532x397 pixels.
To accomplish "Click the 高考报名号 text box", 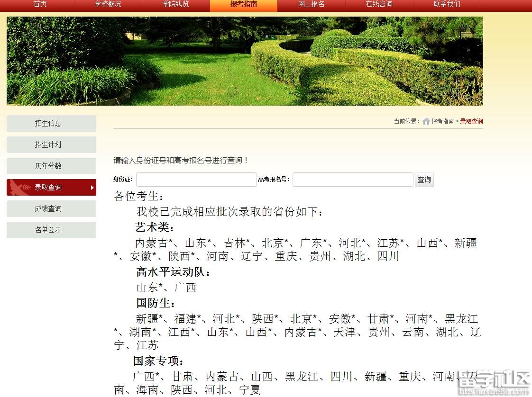I will (x=353, y=180).
